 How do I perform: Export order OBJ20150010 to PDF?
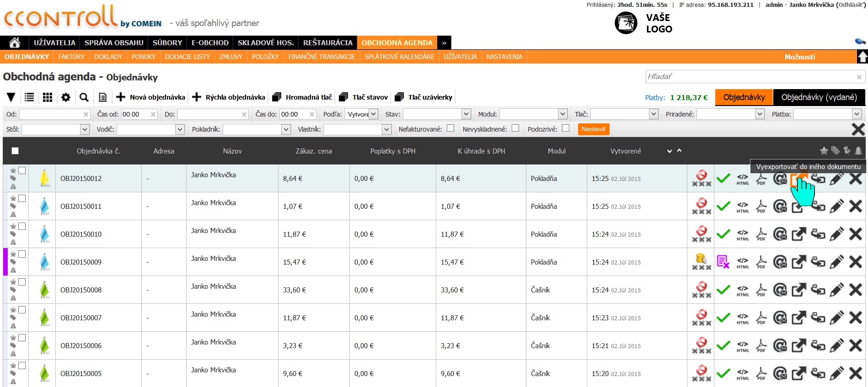coord(761,234)
